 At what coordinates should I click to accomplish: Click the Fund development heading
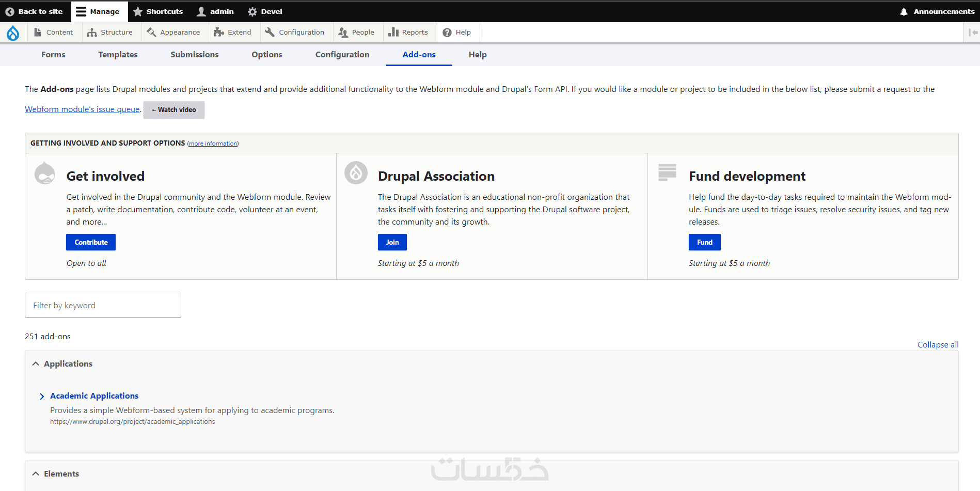tap(747, 176)
